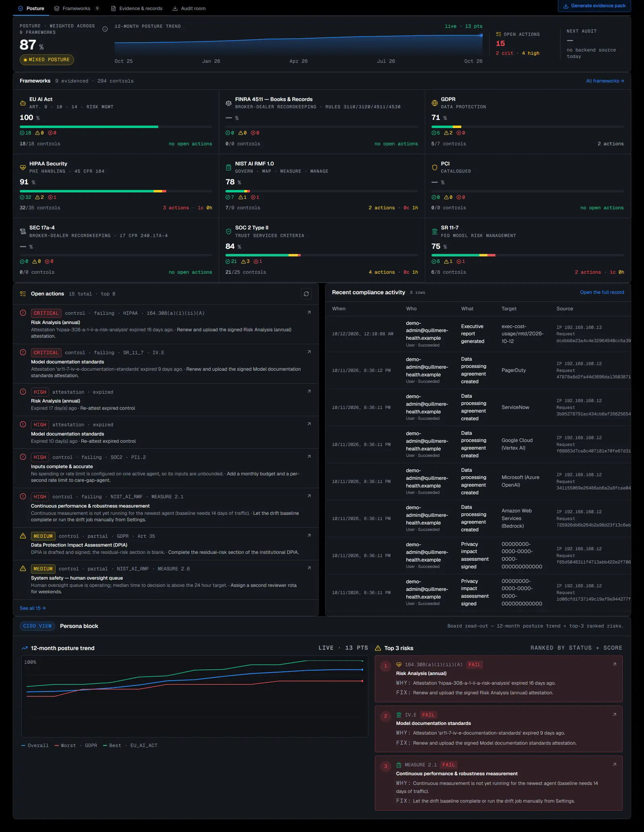Image resolution: width=644 pixels, height=832 pixels.
Task: Click the EU AI Act framework icon
Action: coord(23,103)
